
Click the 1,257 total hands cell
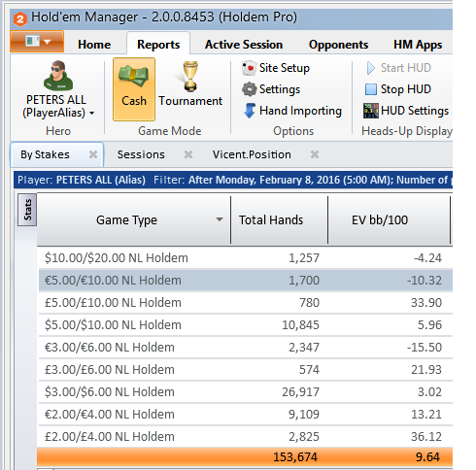(304, 258)
